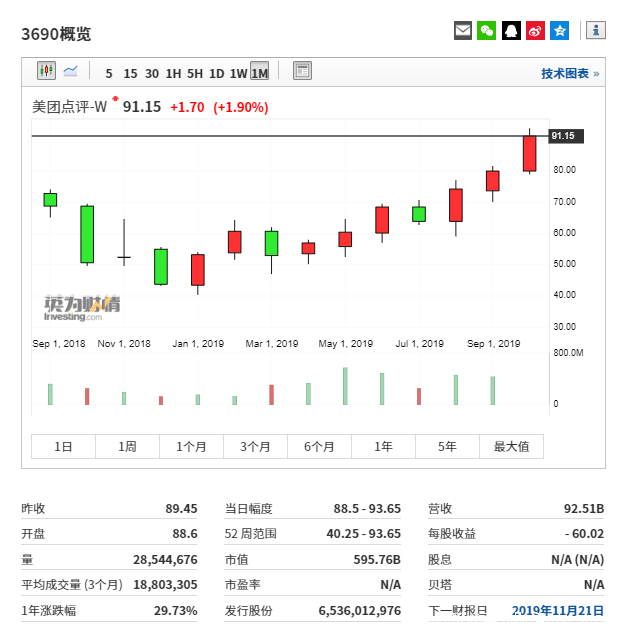This screenshot has width=624, height=642.
Task: Click the tallest volume bar above May 1, 2019
Action: pyautogui.click(x=345, y=386)
